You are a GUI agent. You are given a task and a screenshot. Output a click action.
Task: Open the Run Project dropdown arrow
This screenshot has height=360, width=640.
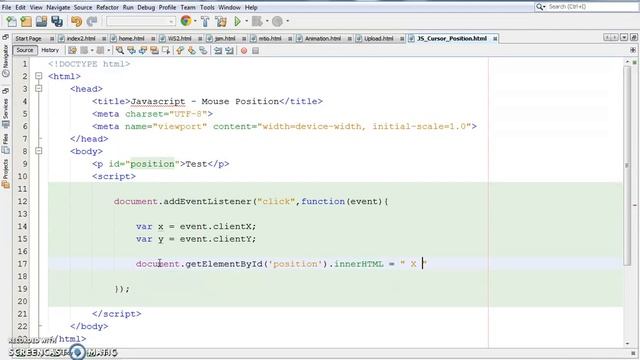[x=247, y=21]
